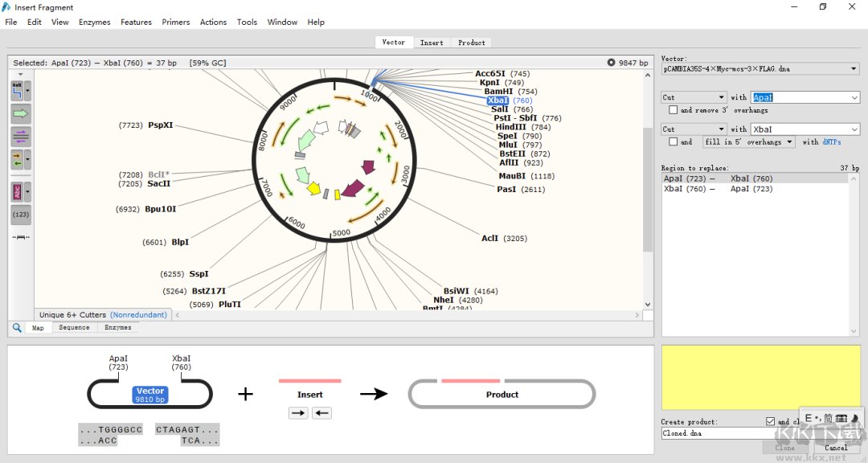Open the Enzymes menu
The height and width of the screenshot is (463, 868).
95,23
